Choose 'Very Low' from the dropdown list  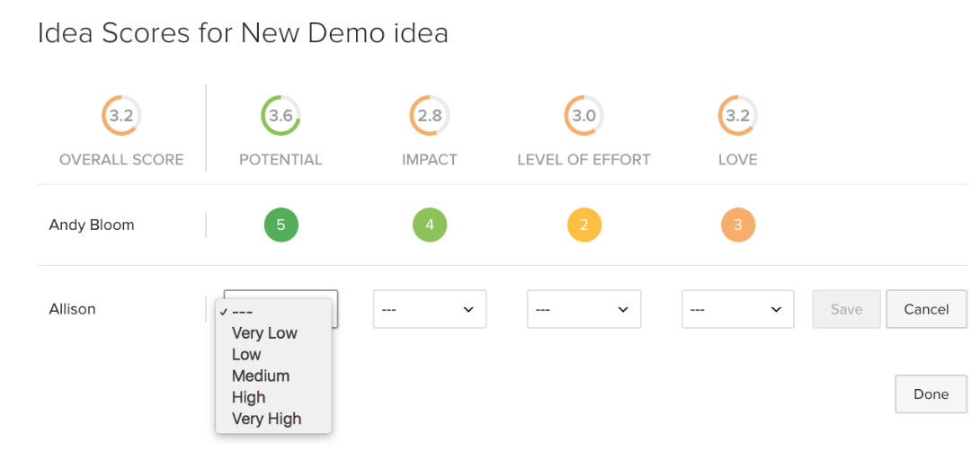tap(264, 333)
